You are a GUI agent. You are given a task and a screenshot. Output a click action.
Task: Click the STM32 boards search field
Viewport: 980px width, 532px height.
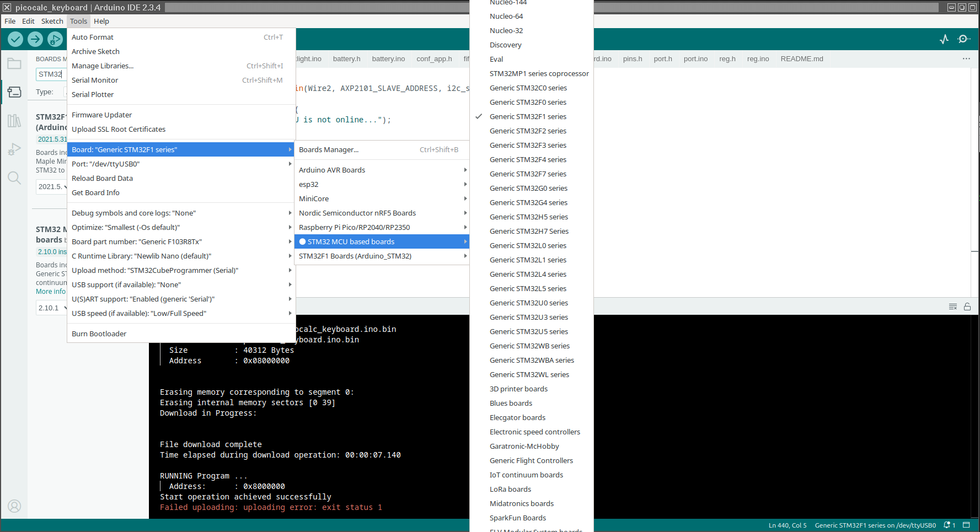(51, 74)
